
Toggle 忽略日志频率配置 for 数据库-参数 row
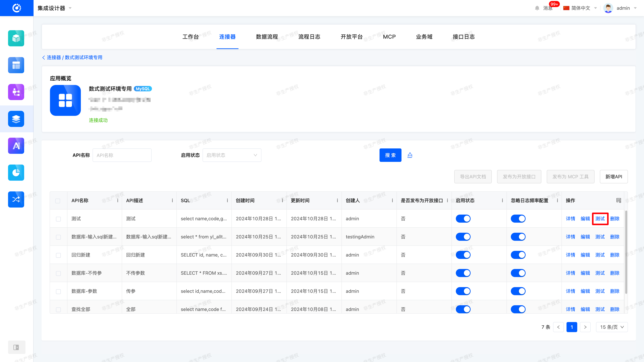pyautogui.click(x=518, y=291)
